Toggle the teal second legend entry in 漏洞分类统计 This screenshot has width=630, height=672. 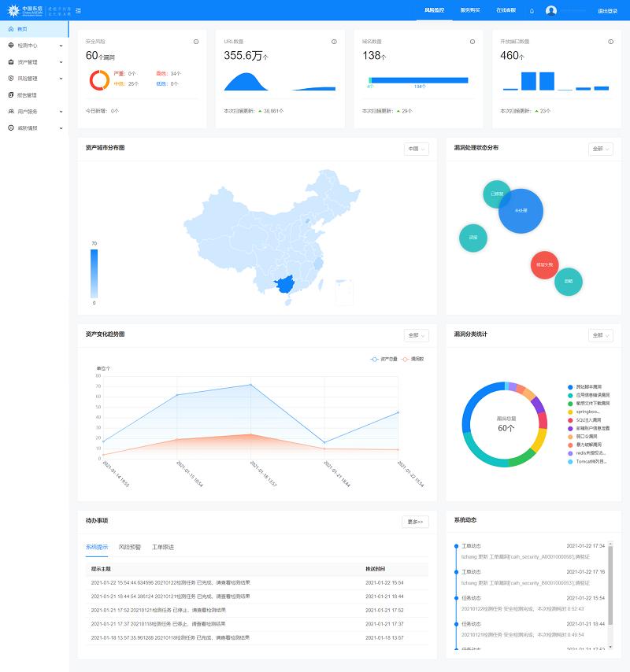pos(588,395)
